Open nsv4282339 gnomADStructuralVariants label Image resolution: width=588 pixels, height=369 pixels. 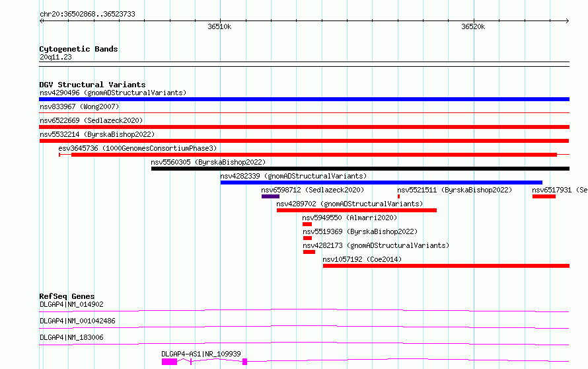293,176
